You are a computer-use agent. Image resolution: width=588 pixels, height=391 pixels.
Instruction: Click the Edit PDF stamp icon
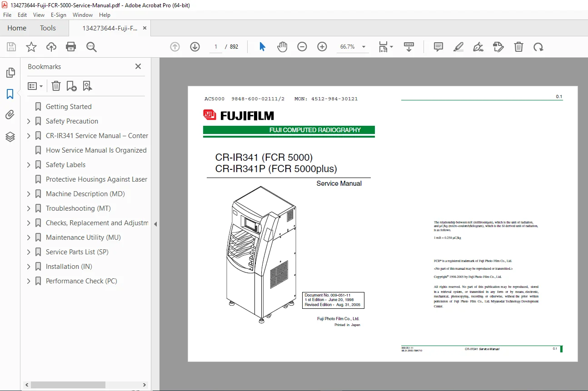[x=498, y=47]
